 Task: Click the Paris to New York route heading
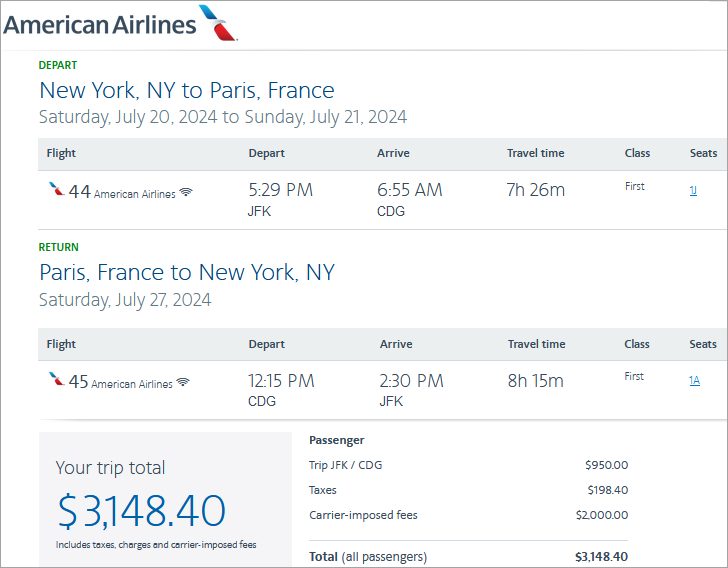[x=186, y=272]
